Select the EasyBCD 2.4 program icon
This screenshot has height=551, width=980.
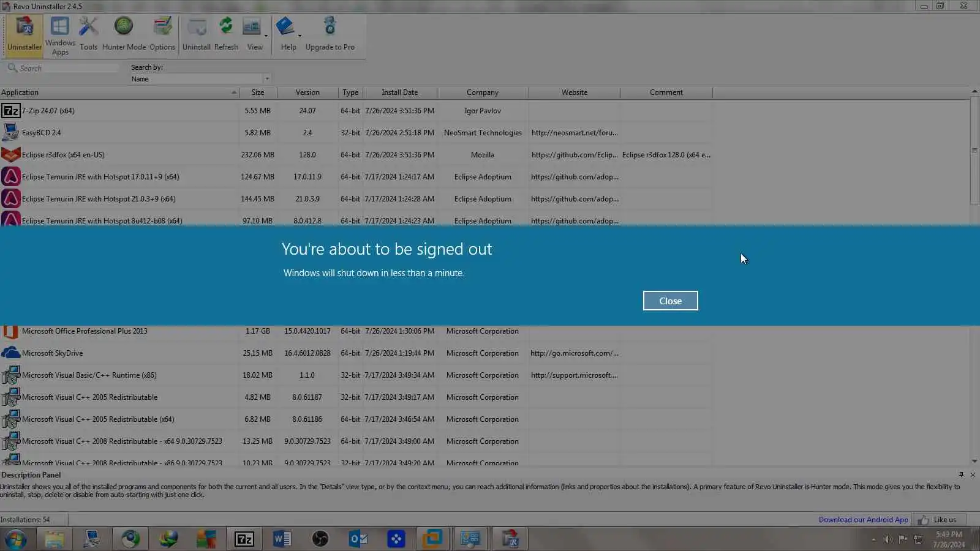[x=10, y=133]
